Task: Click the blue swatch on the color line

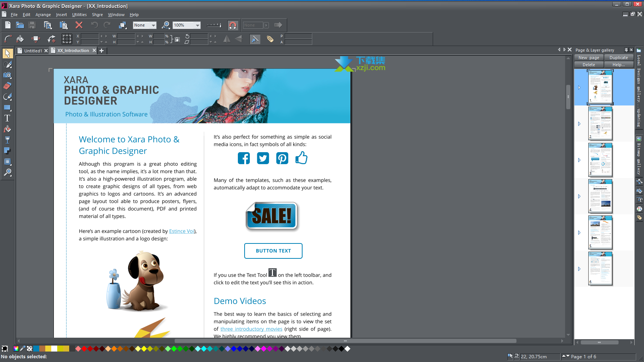Action: click(x=36, y=349)
